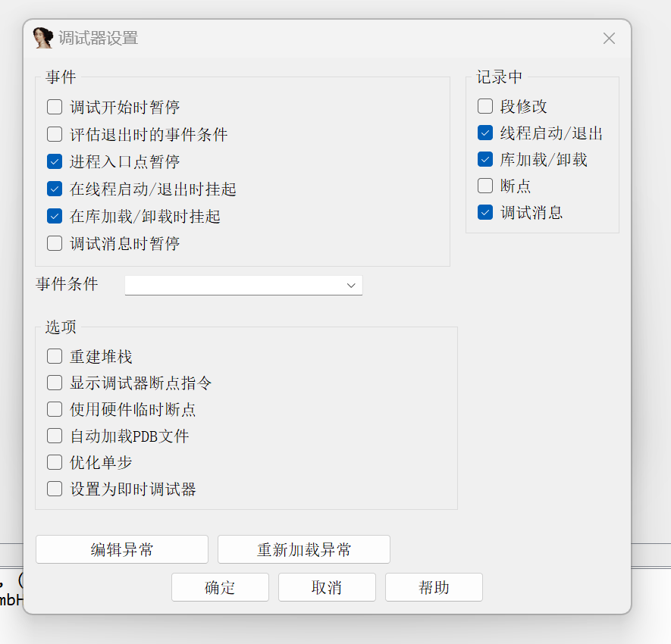
Task: Open the 事件条件 dropdown list
Action: pos(350,286)
